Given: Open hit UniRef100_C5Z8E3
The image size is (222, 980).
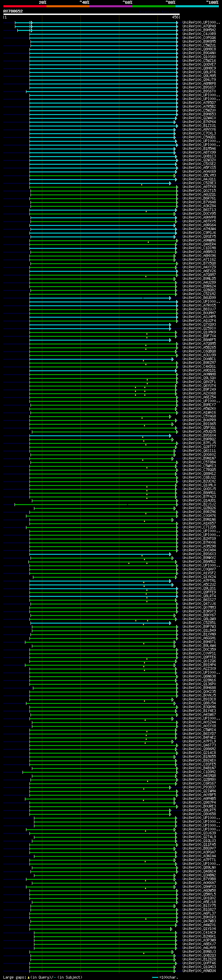Looking at the screenshot, I should point(199,183).
